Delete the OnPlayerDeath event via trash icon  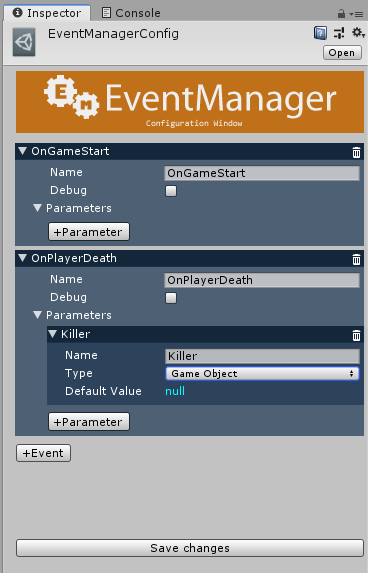(x=356, y=259)
